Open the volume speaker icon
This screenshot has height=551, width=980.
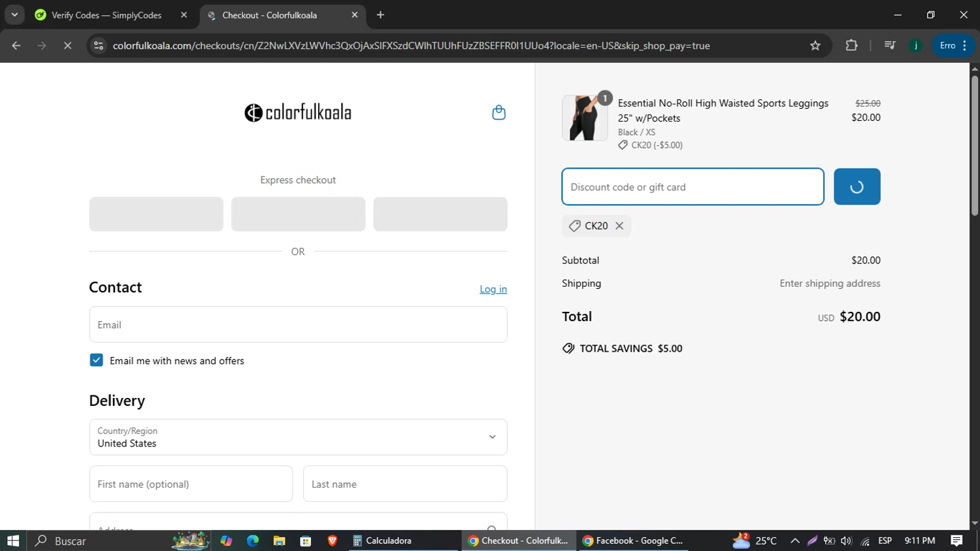pos(847,541)
